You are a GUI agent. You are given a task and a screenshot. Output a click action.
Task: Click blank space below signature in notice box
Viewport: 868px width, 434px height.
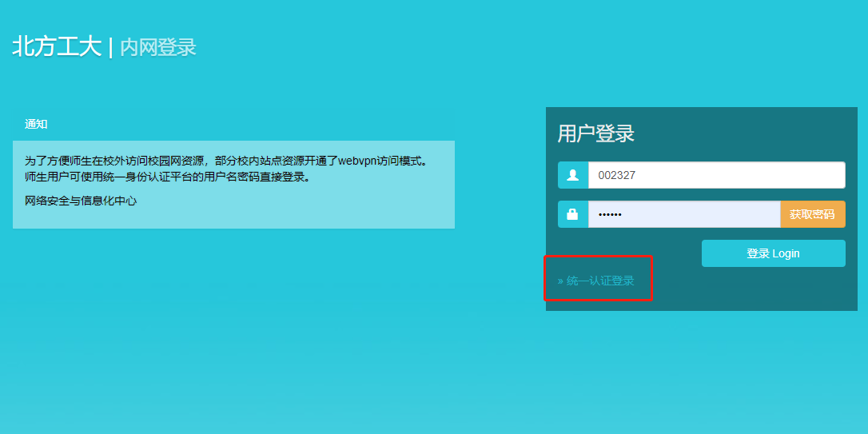click(x=232, y=218)
